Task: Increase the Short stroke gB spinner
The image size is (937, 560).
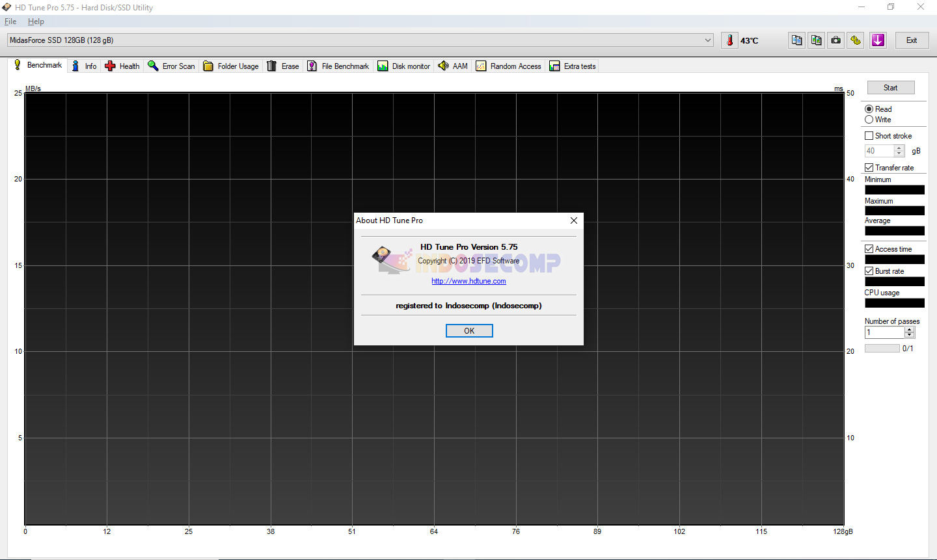Action: [x=899, y=148]
